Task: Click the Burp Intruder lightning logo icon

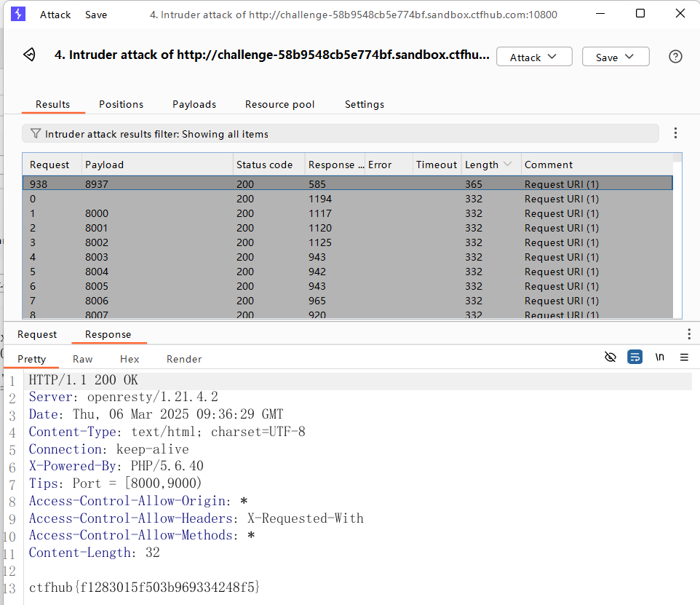Action: pyautogui.click(x=17, y=14)
